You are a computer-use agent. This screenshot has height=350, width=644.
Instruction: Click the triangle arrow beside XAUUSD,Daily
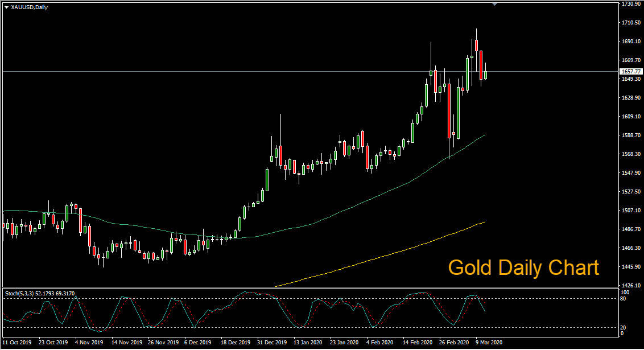7,7
